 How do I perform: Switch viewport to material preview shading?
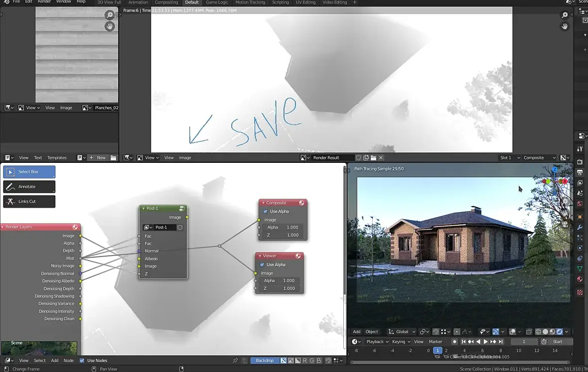(553, 332)
